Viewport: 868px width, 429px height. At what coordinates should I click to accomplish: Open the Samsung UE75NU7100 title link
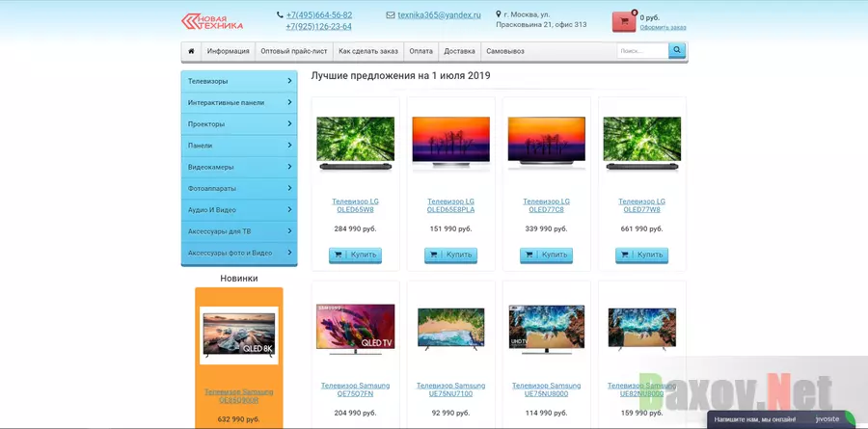click(450, 389)
